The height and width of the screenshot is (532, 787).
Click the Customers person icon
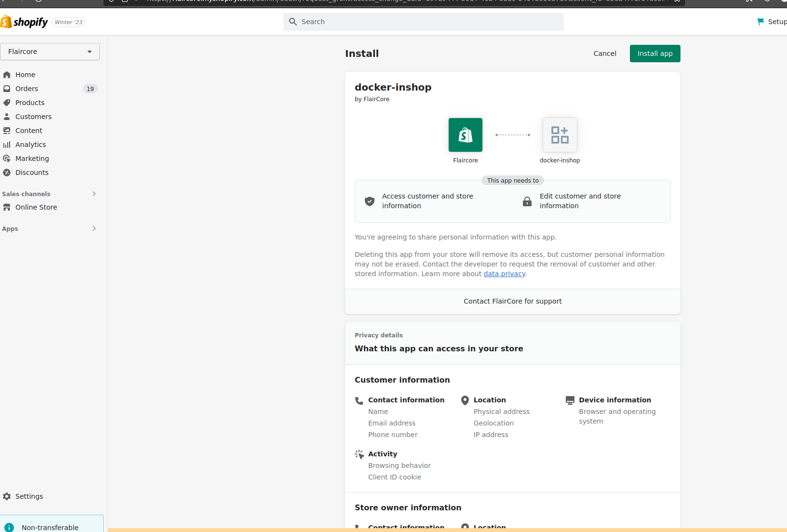pyautogui.click(x=7, y=117)
